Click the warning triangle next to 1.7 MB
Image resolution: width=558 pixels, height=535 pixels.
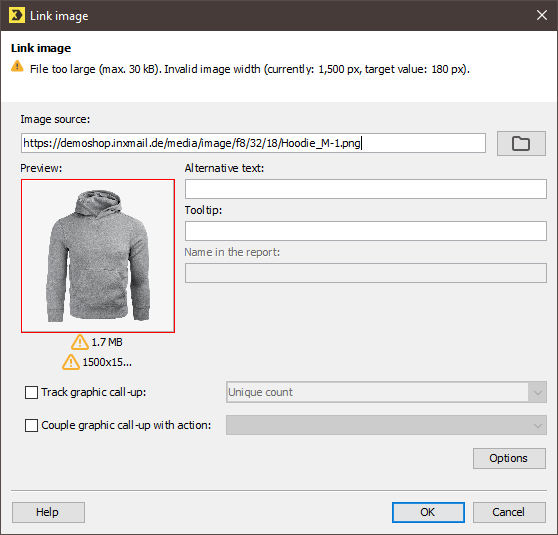point(79,342)
